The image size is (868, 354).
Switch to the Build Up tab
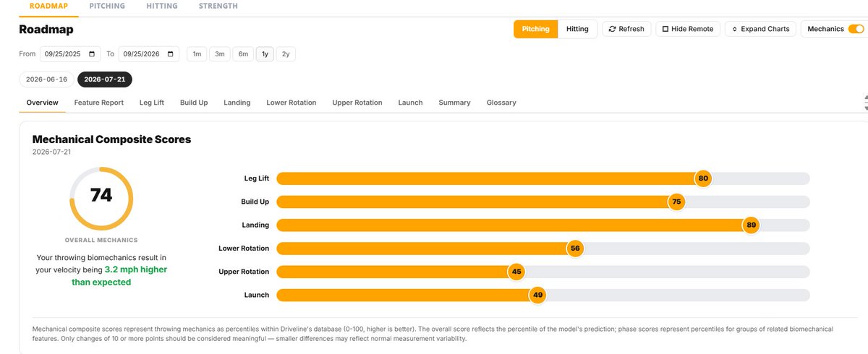click(x=194, y=103)
